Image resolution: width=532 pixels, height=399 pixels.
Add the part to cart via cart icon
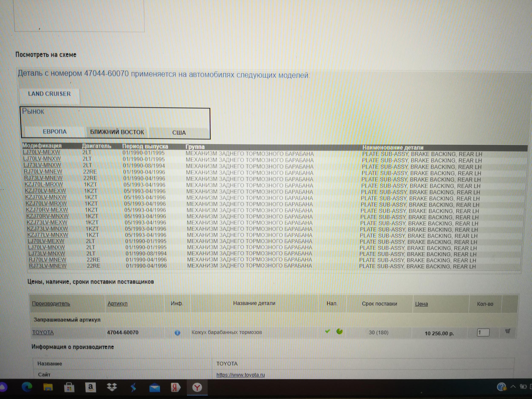(x=508, y=331)
